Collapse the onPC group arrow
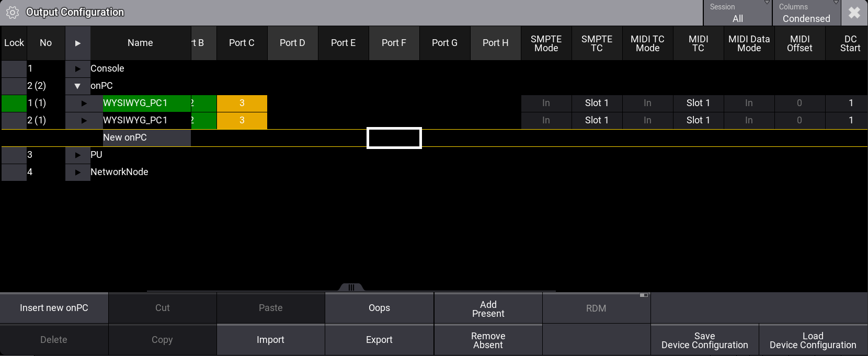Image resolution: width=868 pixels, height=356 pixels. click(77, 86)
